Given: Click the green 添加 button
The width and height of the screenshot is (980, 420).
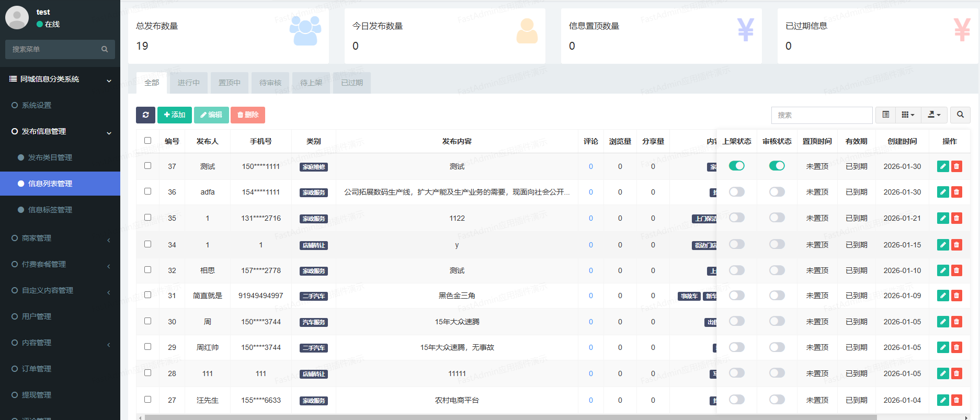Looking at the screenshot, I should 175,115.
